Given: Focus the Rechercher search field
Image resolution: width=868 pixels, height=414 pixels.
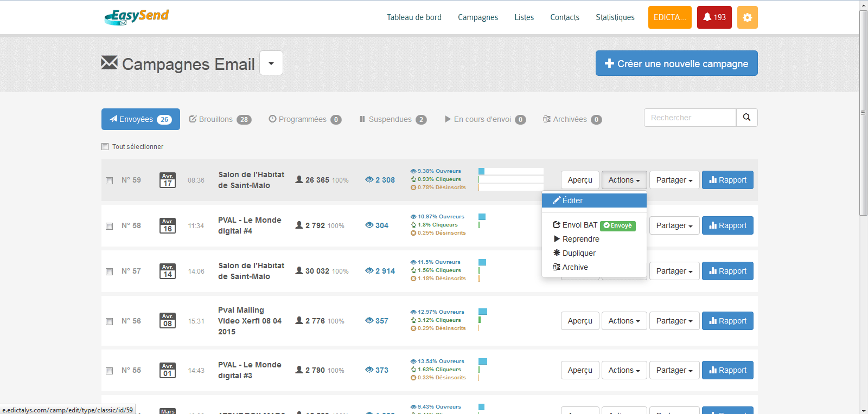Looking at the screenshot, I should point(690,118).
